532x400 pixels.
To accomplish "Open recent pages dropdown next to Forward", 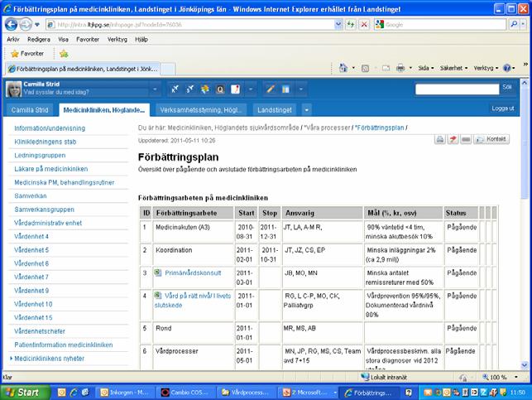I will coord(37,25).
